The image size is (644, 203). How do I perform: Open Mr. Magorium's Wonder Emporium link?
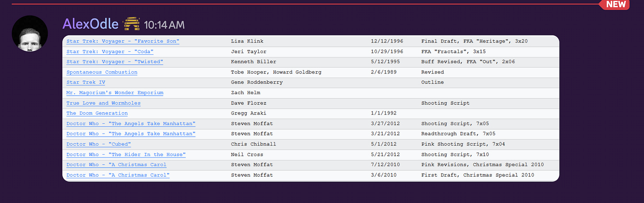pos(115,92)
